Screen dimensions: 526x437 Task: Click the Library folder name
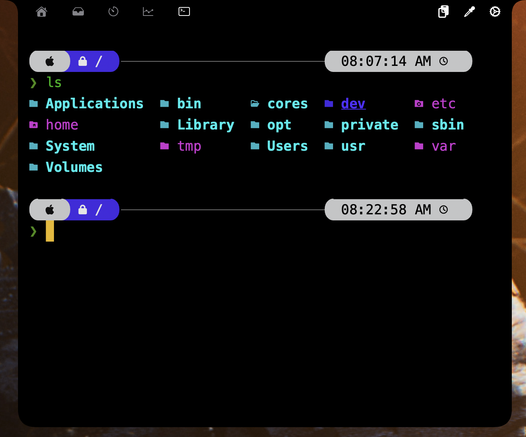[206, 125]
